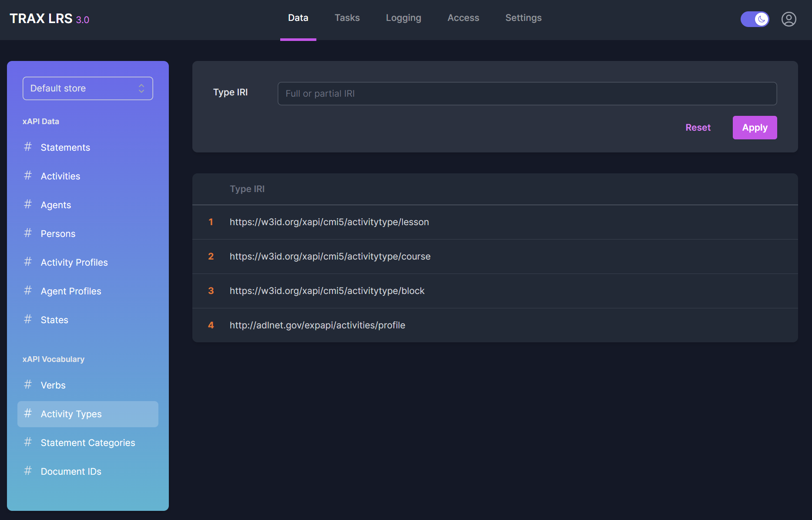The image size is (812, 520).
Task: Click the hash icon next to Verbs
Action: pyautogui.click(x=28, y=385)
